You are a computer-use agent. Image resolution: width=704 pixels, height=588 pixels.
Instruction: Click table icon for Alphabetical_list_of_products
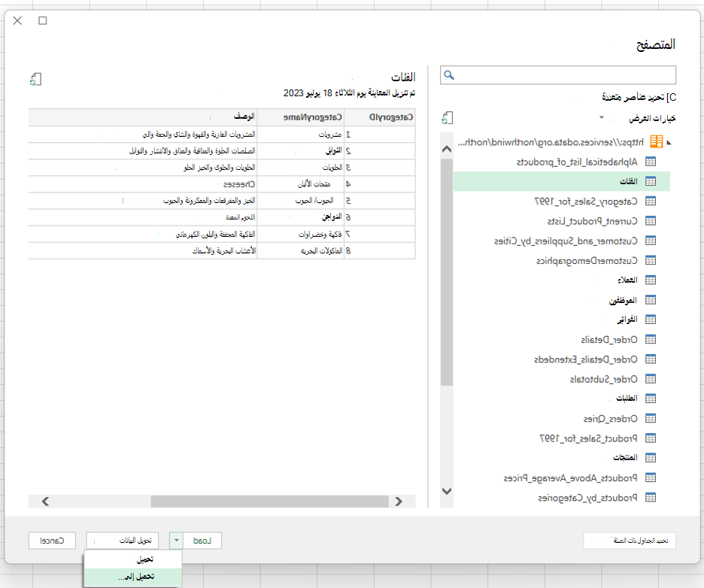[x=651, y=162]
